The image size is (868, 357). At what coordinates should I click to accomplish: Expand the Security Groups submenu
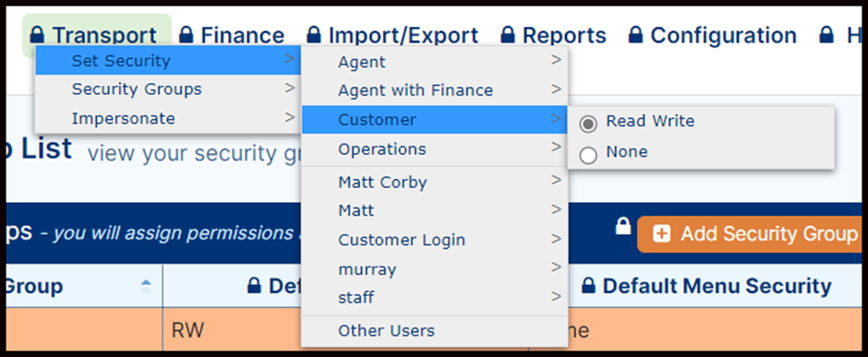(x=168, y=89)
